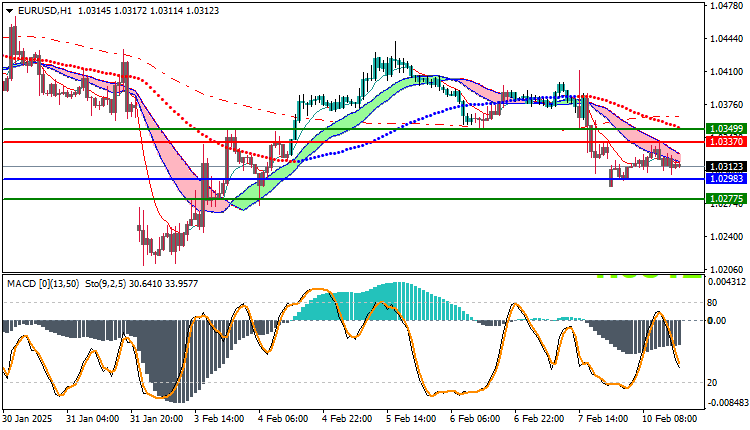This screenshot has width=750, height=430.
Task: Select the 31 Jan 20:00 time label
Action: click(x=156, y=419)
